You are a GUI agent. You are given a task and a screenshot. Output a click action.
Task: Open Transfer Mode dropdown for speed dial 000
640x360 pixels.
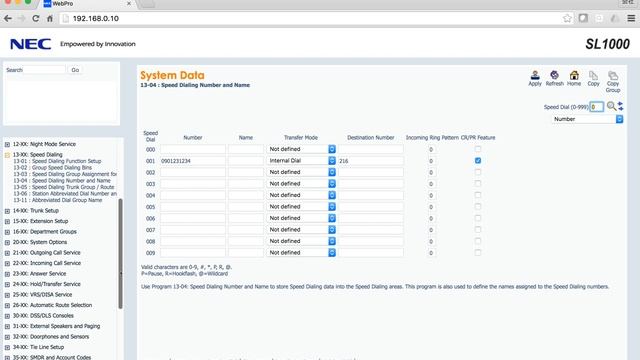(301, 149)
